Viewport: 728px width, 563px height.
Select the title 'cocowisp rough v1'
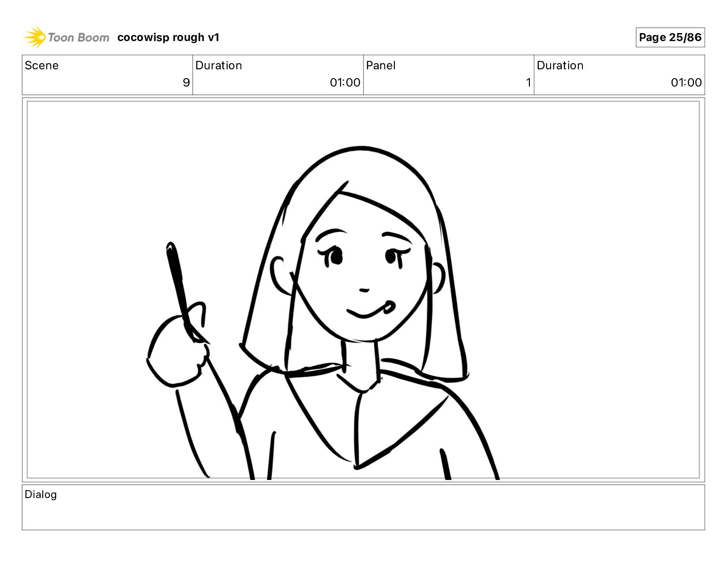tap(168, 38)
